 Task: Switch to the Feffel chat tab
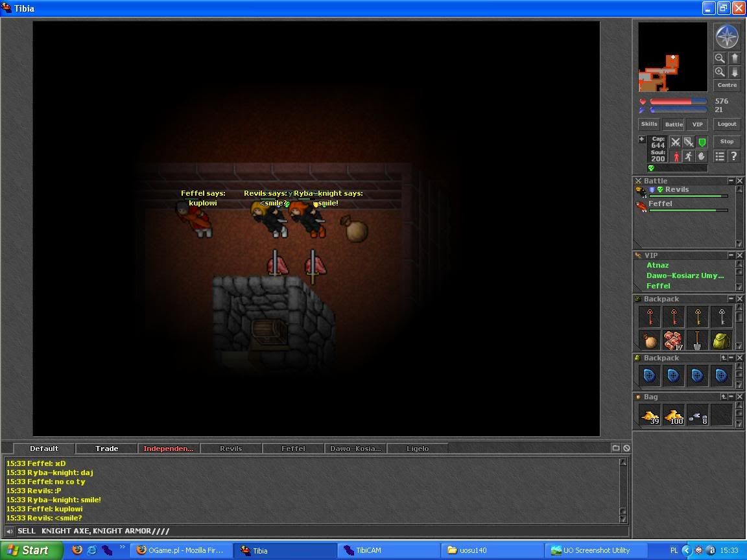tap(294, 449)
